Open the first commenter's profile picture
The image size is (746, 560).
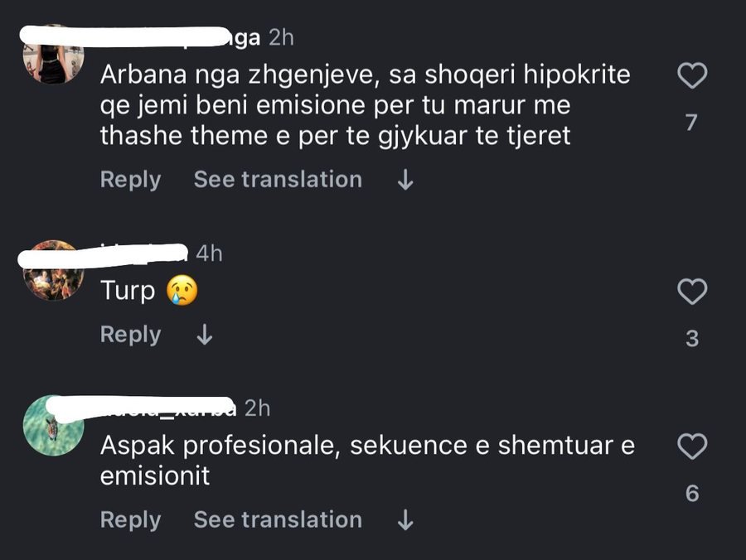click(53, 52)
